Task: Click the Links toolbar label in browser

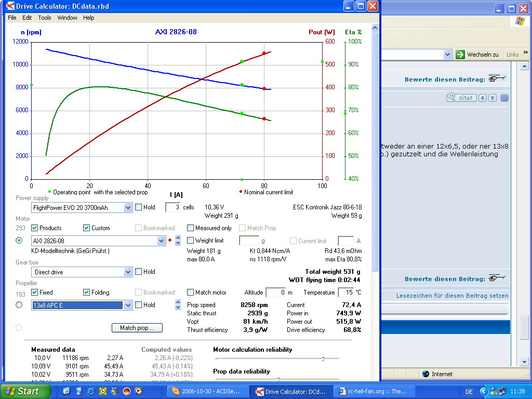Action: tap(512, 54)
